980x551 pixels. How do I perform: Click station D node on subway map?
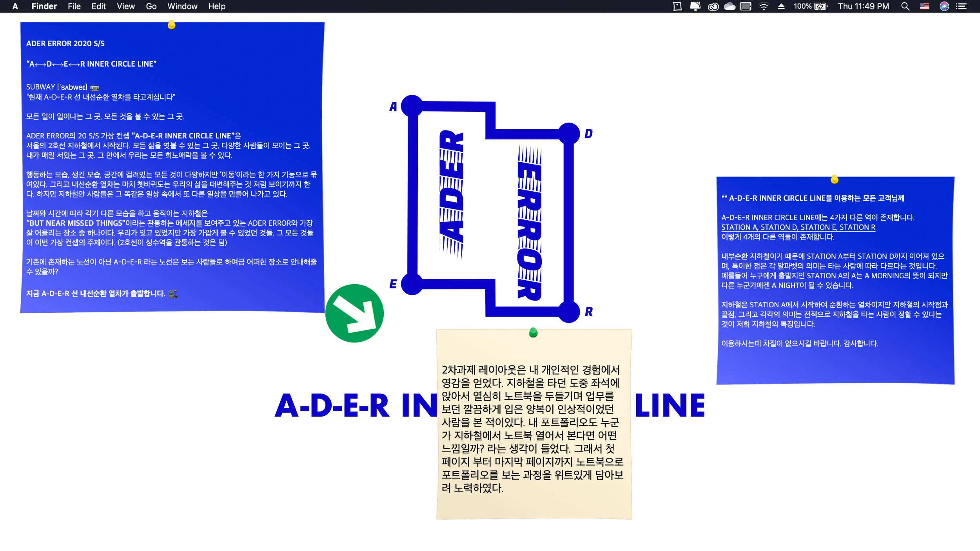[x=569, y=133]
